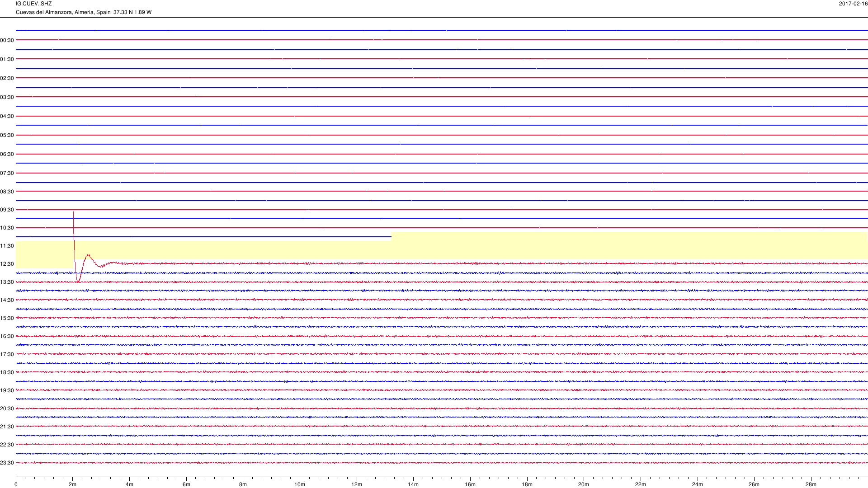Select the 17:30 time label
The image size is (868, 488).
tap(7, 354)
